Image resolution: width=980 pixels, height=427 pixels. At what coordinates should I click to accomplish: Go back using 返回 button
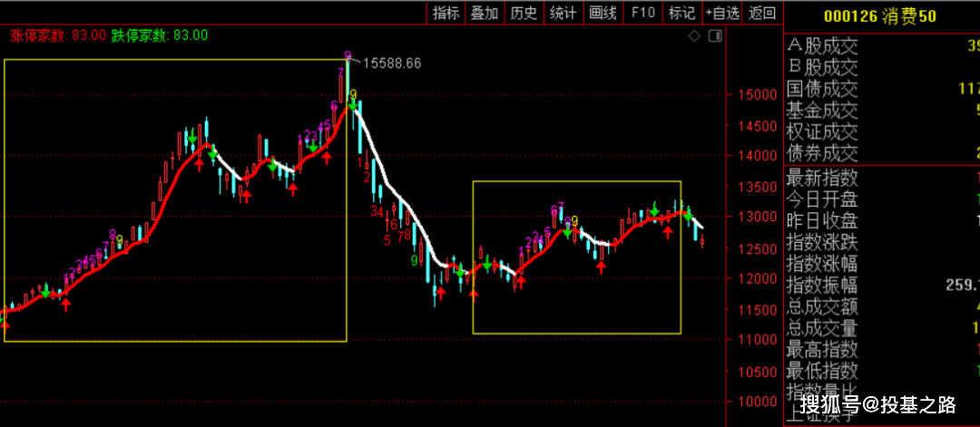762,13
